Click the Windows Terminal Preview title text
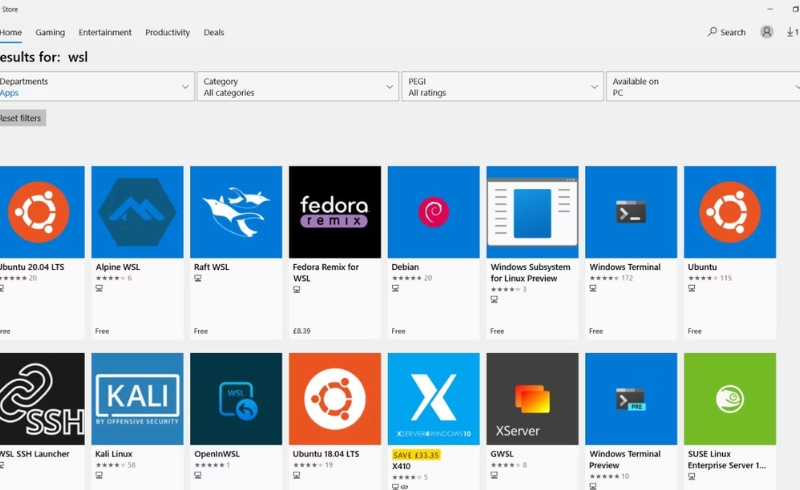800x490 pixels. coord(625,459)
